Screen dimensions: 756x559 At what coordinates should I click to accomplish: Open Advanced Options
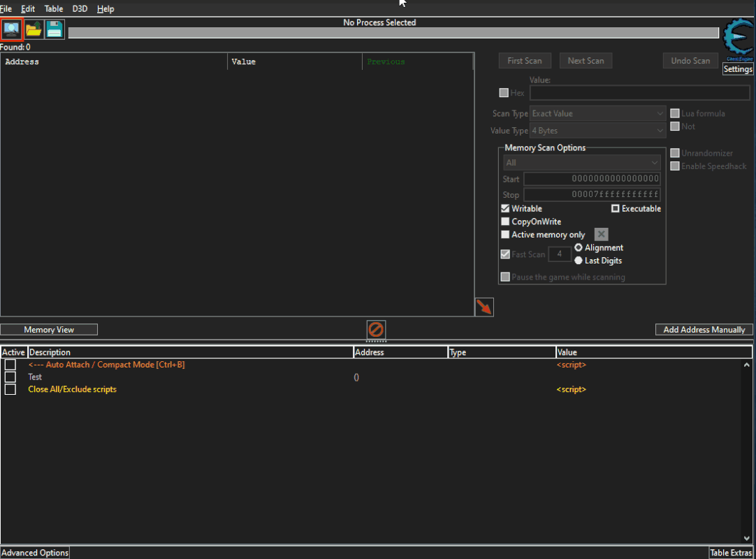[35, 553]
